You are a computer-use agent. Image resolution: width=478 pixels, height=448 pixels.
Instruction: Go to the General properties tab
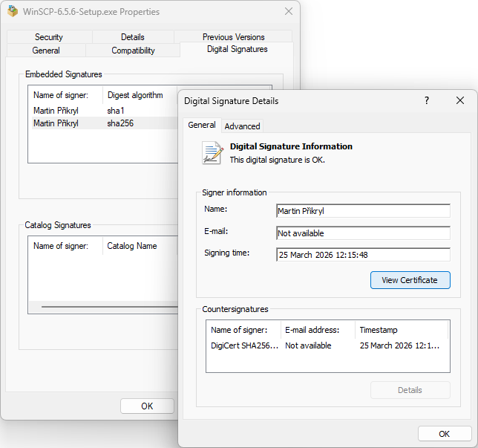coord(46,51)
